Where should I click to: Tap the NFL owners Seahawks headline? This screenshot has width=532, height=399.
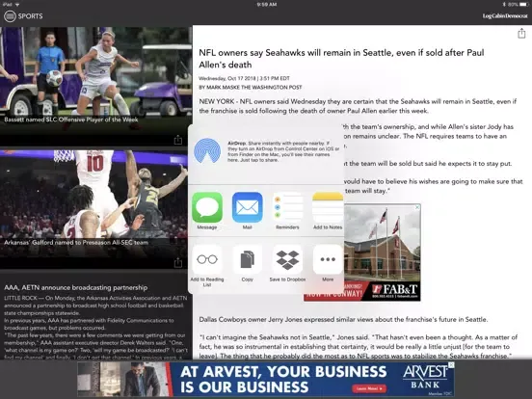(x=341, y=59)
